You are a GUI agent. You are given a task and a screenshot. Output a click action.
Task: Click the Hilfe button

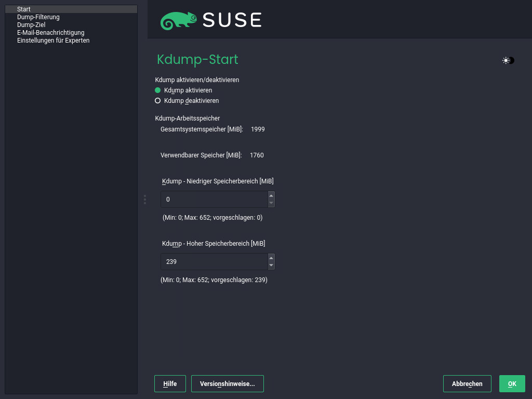[x=170, y=384]
